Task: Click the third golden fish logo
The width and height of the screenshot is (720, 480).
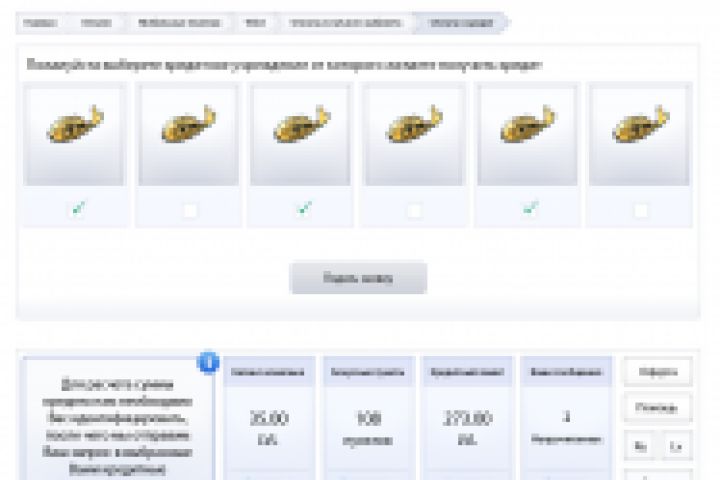Action: tap(301, 124)
